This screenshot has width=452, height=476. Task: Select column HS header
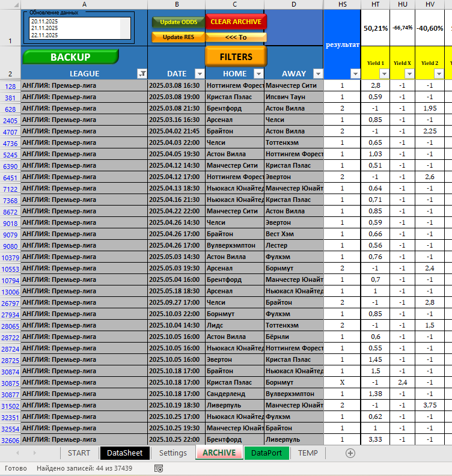342,4
